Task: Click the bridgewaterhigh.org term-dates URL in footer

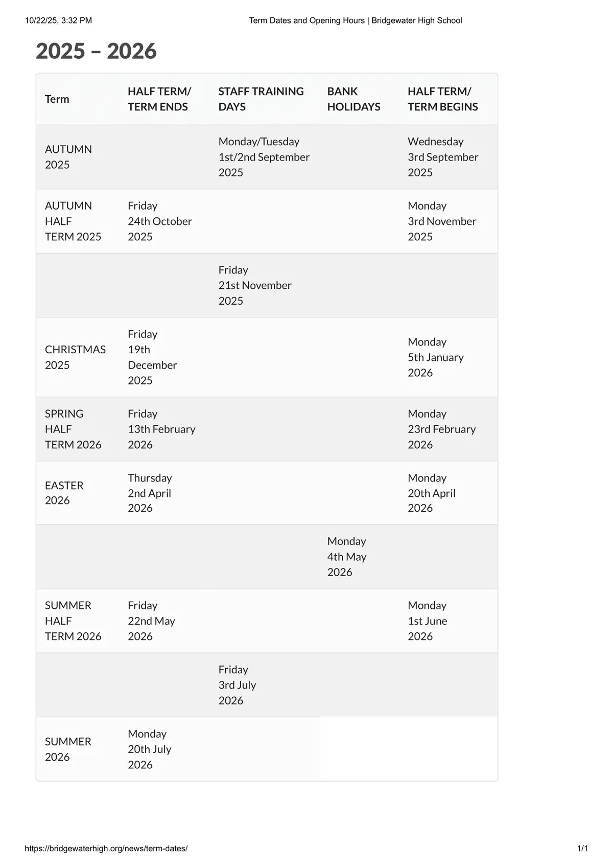Action: click(106, 848)
